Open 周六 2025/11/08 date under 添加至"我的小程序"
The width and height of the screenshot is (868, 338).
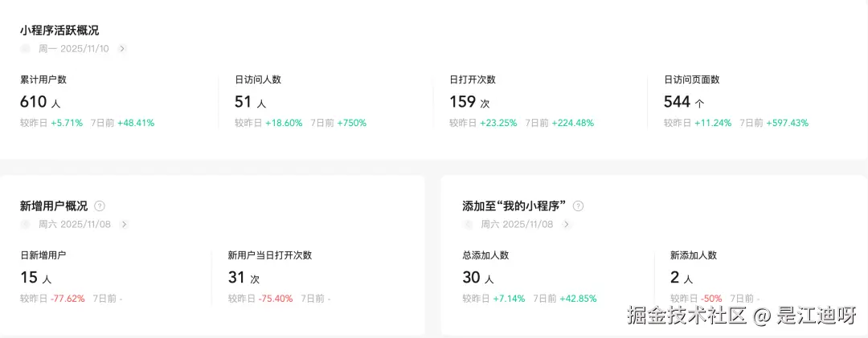tap(517, 225)
